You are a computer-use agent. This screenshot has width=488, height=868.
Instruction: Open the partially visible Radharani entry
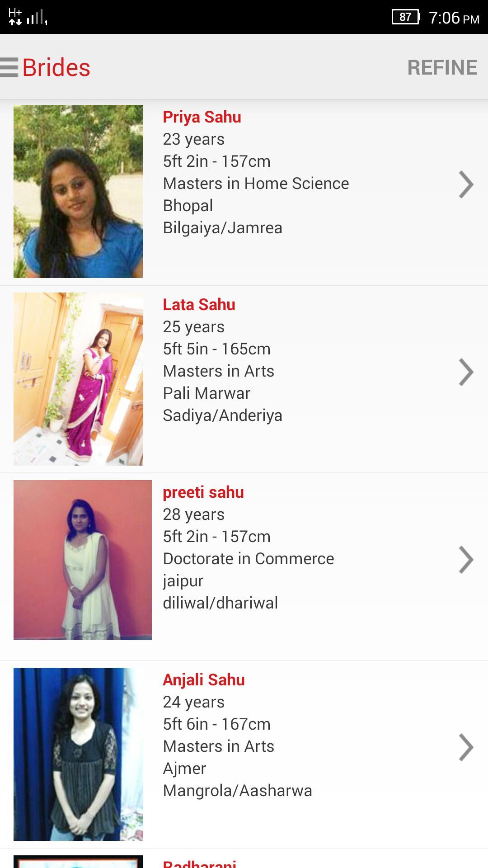click(x=199, y=863)
